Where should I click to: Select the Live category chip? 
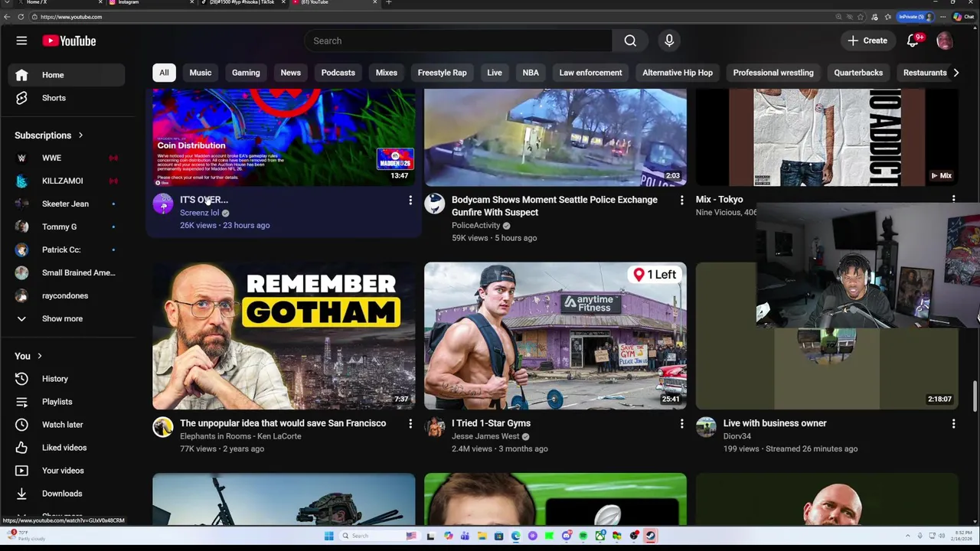click(495, 73)
